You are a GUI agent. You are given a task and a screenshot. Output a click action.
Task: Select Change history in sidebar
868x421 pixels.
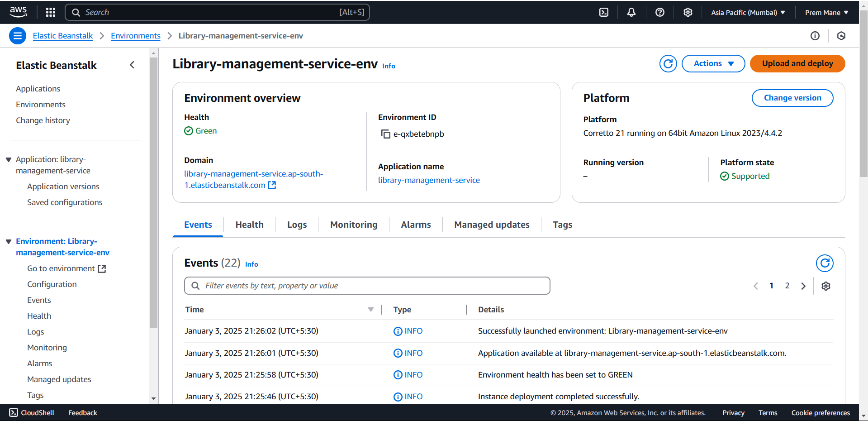43,120
